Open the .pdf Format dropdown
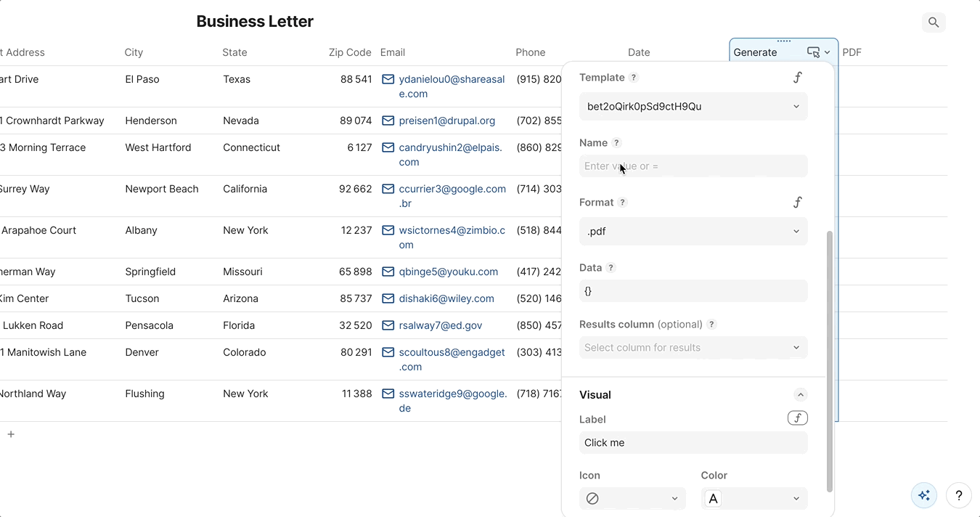The image size is (980, 517). [693, 232]
